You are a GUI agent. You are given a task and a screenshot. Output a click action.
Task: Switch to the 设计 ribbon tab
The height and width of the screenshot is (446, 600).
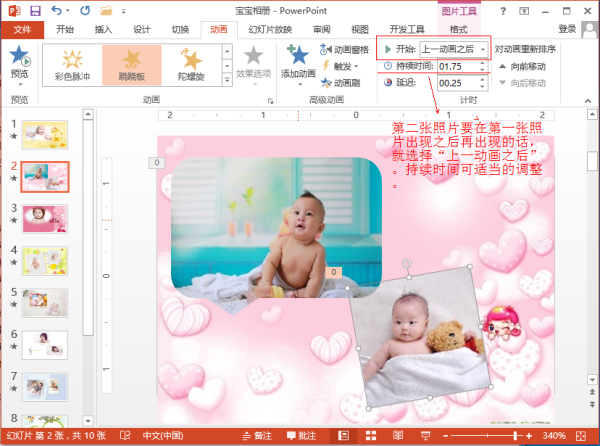coord(142,29)
